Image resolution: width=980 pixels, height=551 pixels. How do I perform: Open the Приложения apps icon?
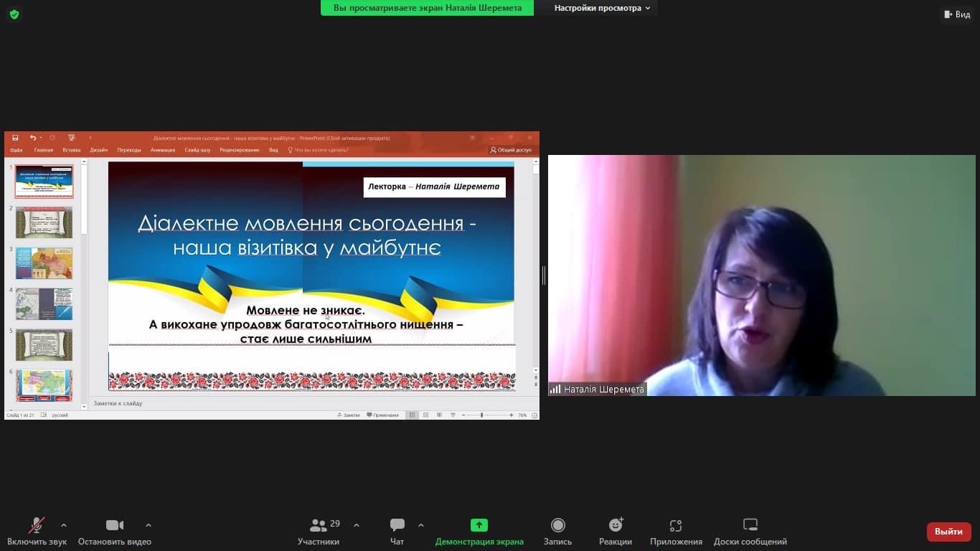click(676, 525)
